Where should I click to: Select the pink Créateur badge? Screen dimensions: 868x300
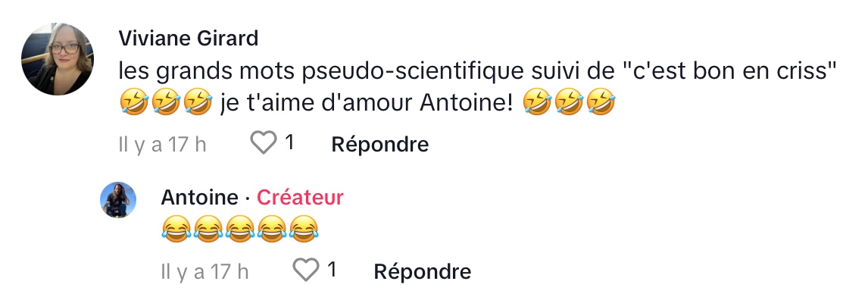click(300, 198)
